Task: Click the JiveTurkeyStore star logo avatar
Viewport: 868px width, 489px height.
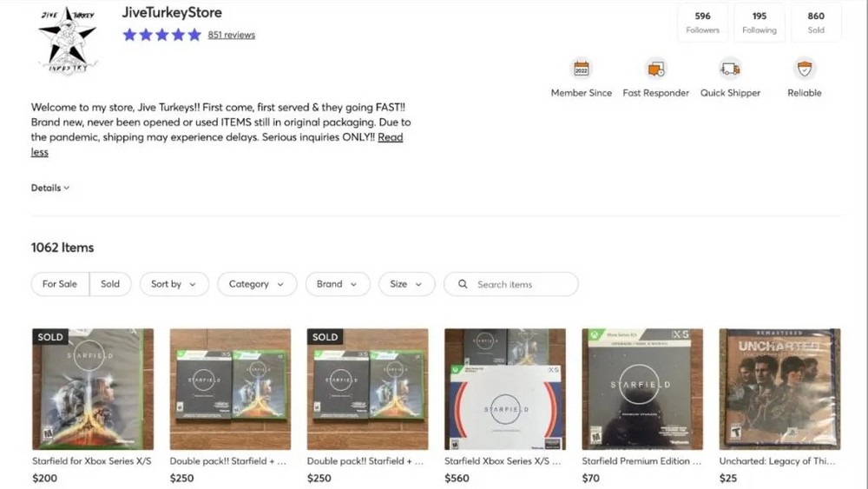Action: click(x=68, y=40)
